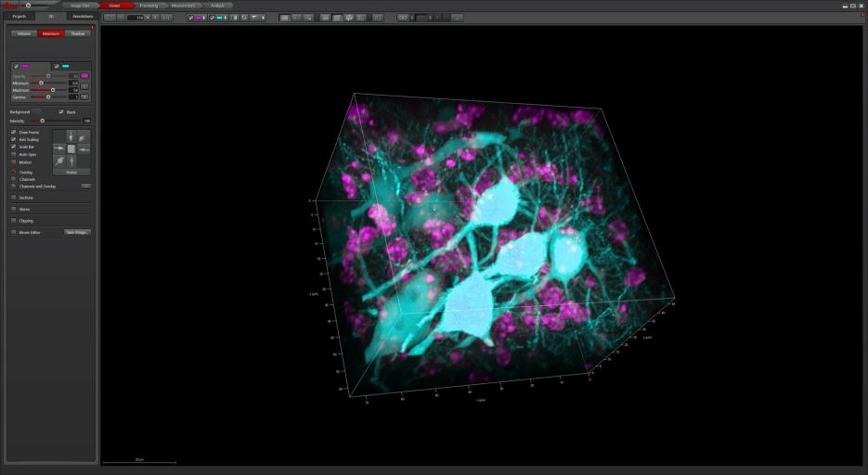Expand the Stereo panel
Screen dimensions: 868x475
click(13, 209)
